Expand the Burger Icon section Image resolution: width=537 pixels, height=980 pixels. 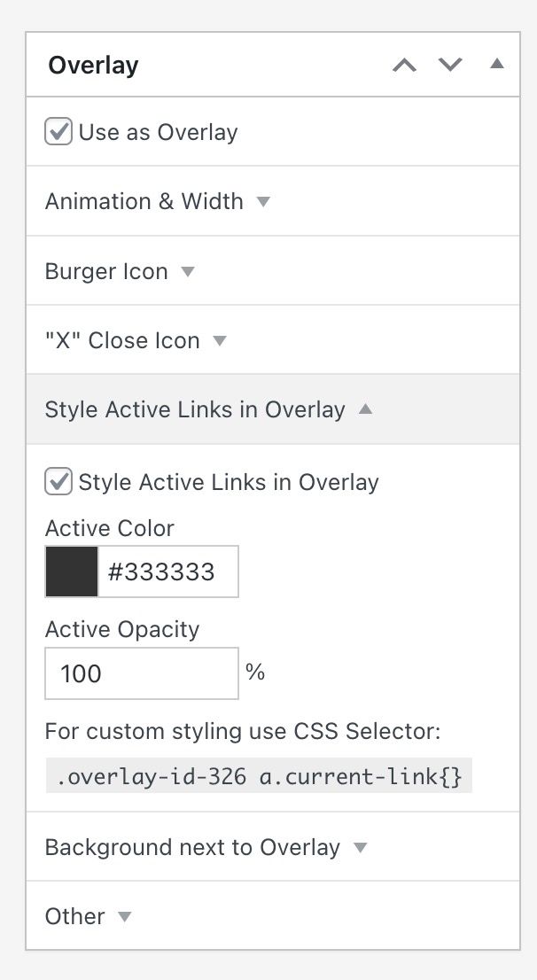pos(106,271)
